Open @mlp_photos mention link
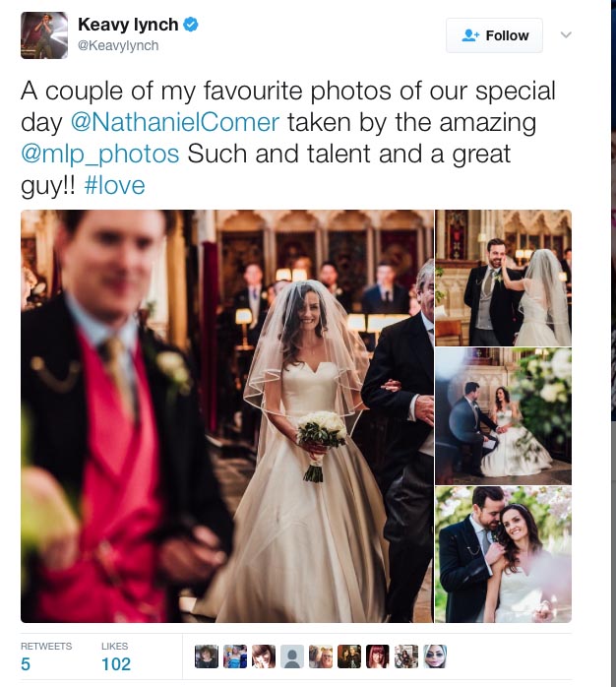The height and width of the screenshot is (687, 616). 100,154
